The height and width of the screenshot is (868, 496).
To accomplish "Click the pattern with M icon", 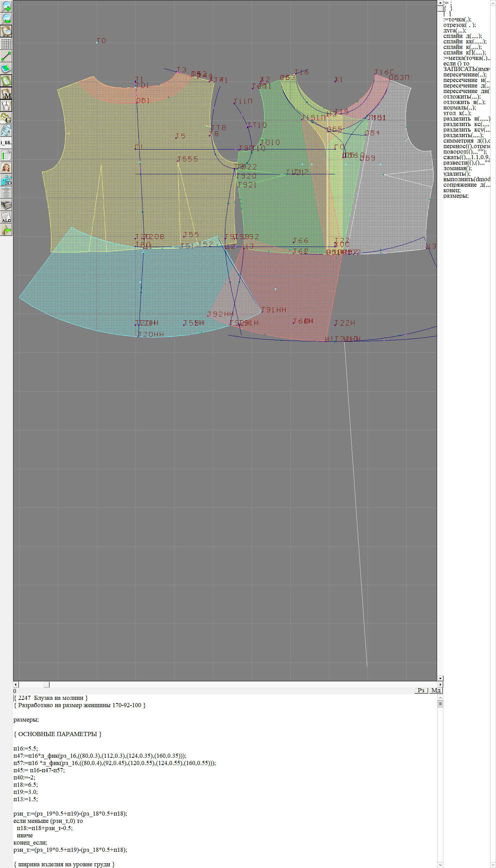I will 6,93.
